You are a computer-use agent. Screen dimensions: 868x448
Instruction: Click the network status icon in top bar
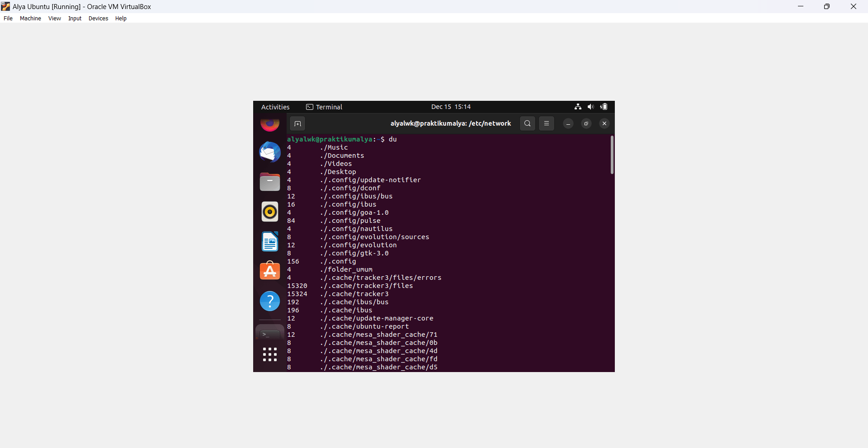[578, 107]
